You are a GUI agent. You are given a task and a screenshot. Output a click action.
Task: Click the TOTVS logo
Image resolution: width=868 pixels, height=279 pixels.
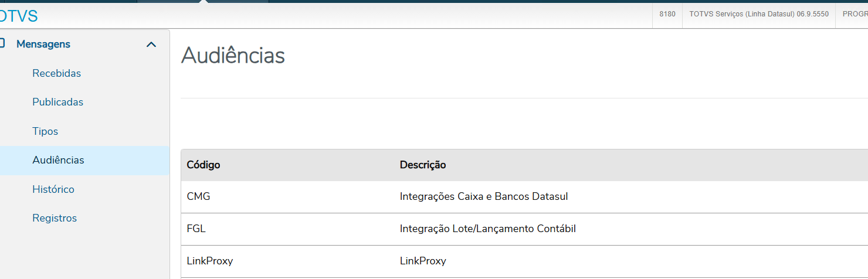(19, 16)
